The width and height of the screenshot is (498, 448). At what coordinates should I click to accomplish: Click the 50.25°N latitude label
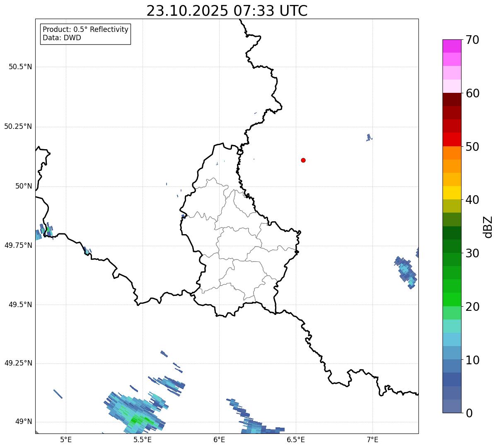tap(18, 126)
